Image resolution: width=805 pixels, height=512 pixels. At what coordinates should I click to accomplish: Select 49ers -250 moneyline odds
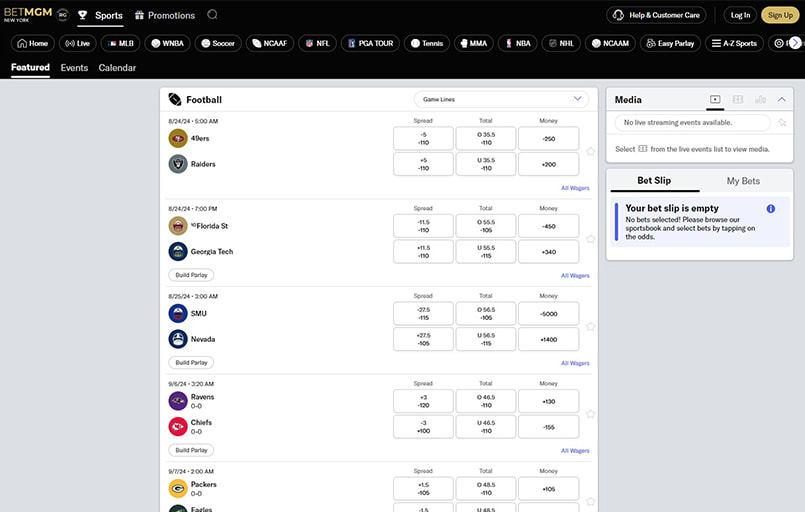click(548, 139)
